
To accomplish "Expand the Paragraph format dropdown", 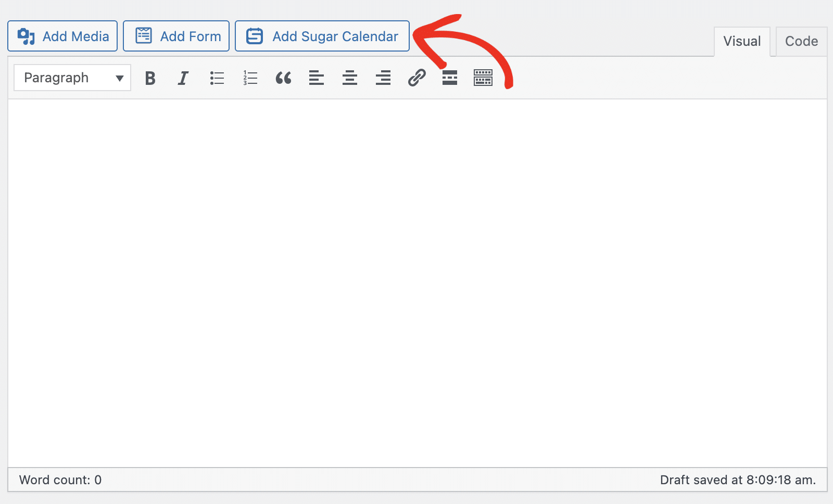I will click(72, 78).
